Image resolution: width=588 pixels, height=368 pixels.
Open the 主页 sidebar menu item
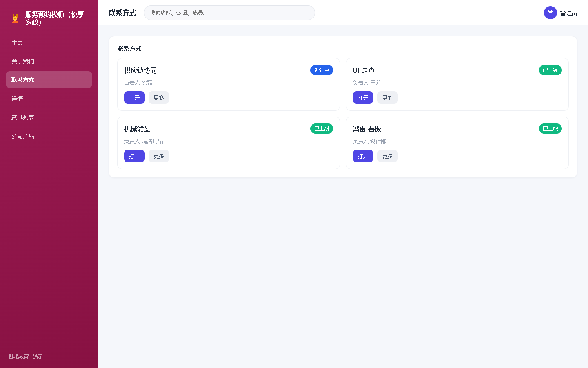tap(49, 43)
